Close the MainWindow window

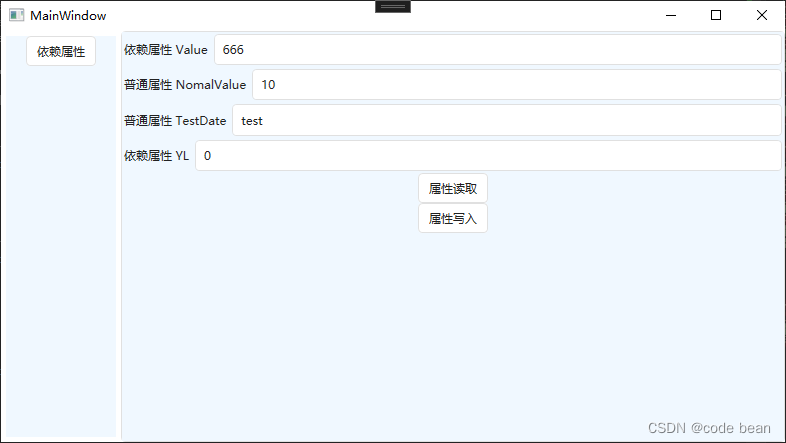762,16
